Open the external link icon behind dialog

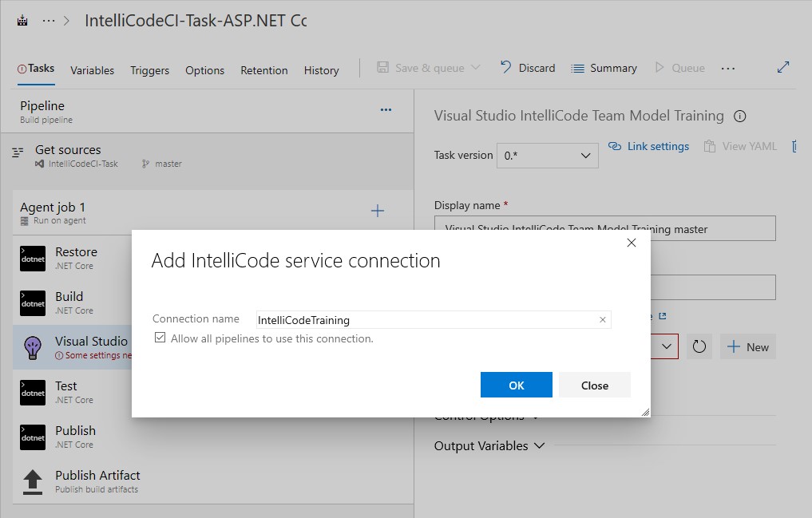(x=663, y=315)
